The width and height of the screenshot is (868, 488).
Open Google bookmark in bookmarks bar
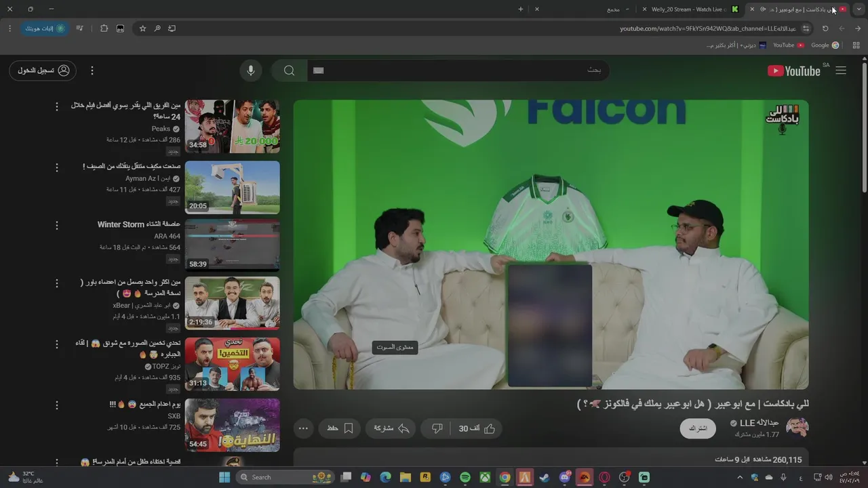point(825,45)
